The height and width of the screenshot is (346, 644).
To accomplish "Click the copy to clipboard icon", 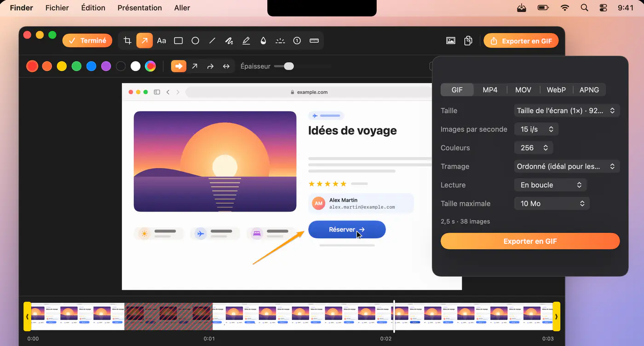I will click(468, 40).
